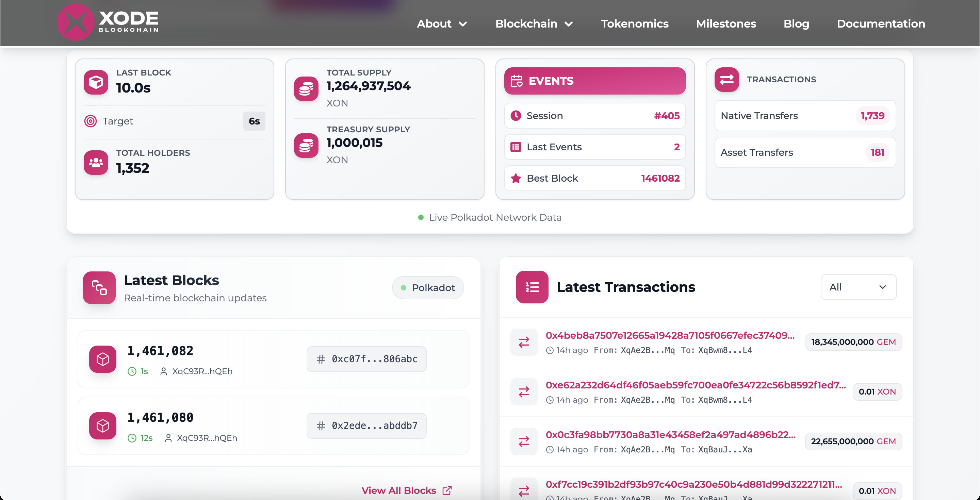Click block number 1,461,080
The image size is (980, 500).
[160, 417]
